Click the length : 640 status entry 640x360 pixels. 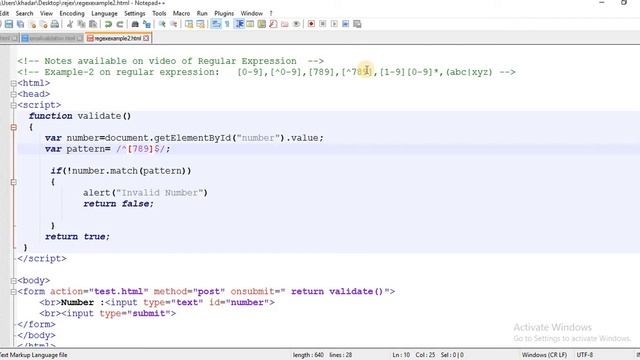coord(308,355)
